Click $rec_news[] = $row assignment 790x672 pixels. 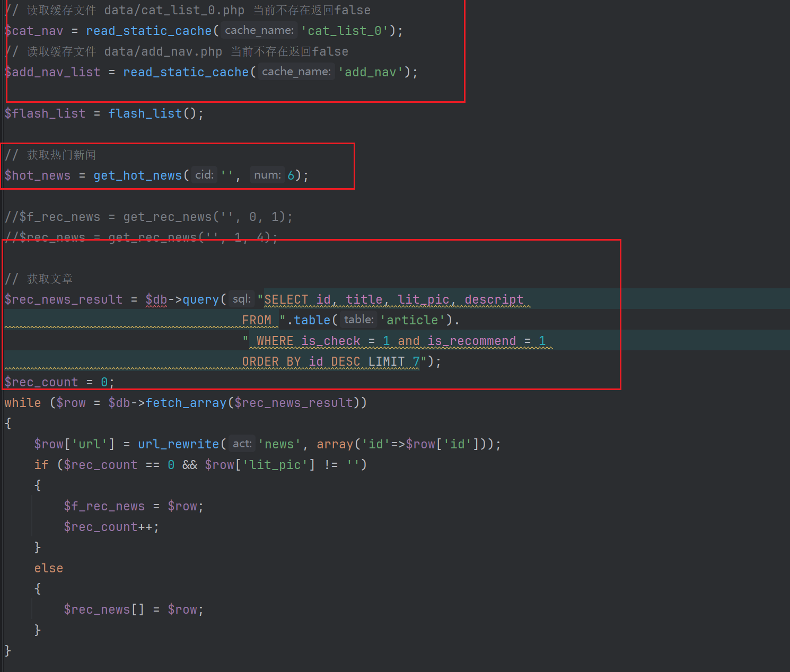[134, 609]
